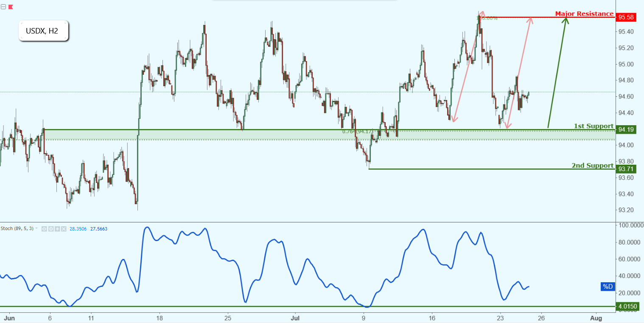Screen dimensions: 644x323
Task: Click the Stoch (89, 5, 3) indicator title
Action: pyautogui.click(x=17, y=229)
